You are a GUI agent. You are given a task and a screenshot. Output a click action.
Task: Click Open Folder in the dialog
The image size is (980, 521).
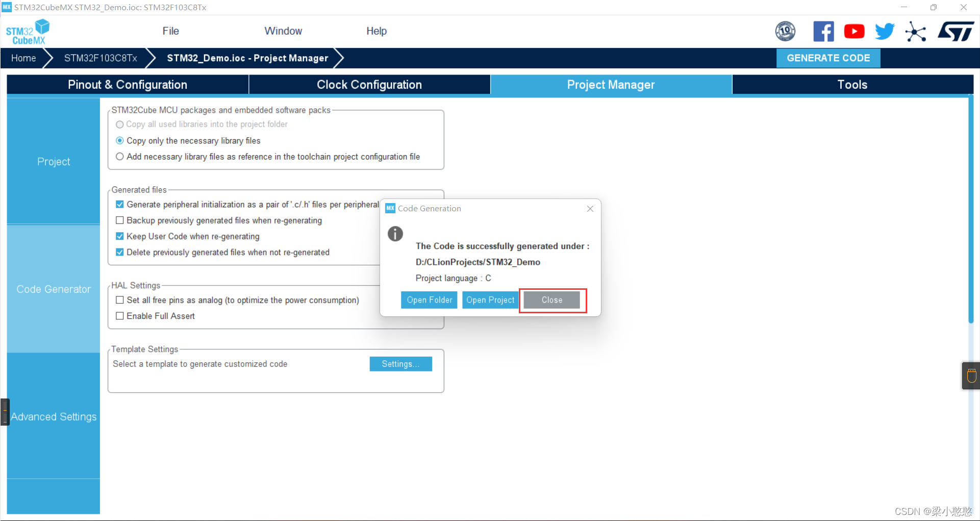[x=430, y=300]
